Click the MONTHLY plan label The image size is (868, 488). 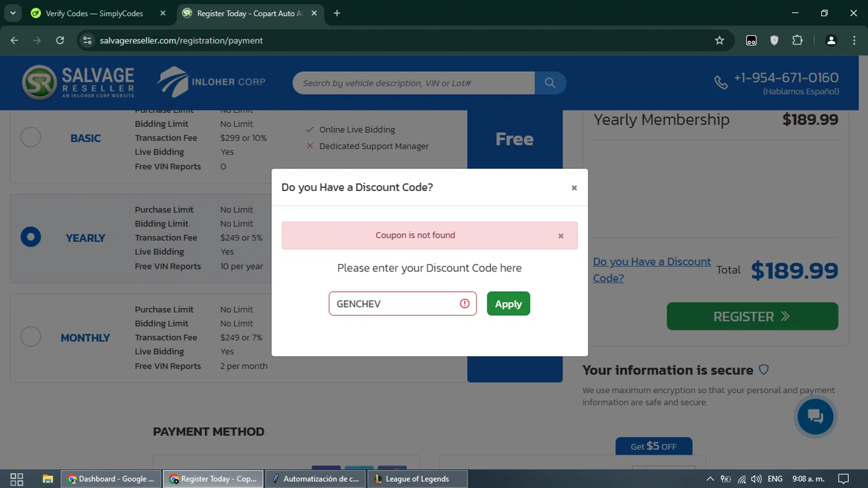[x=85, y=337]
